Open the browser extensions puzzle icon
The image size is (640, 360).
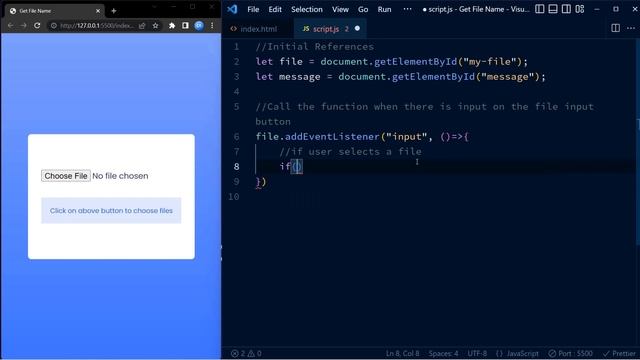(x=172, y=26)
